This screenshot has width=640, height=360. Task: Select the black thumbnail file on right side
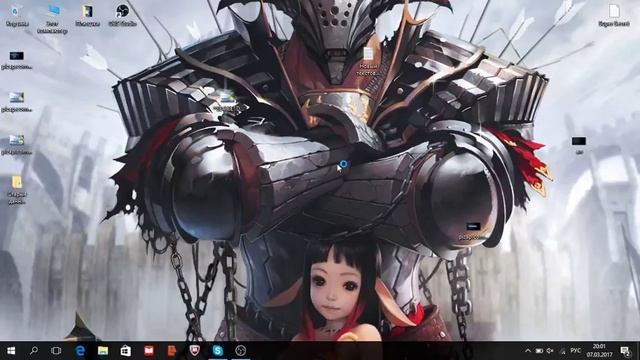pos(579,145)
